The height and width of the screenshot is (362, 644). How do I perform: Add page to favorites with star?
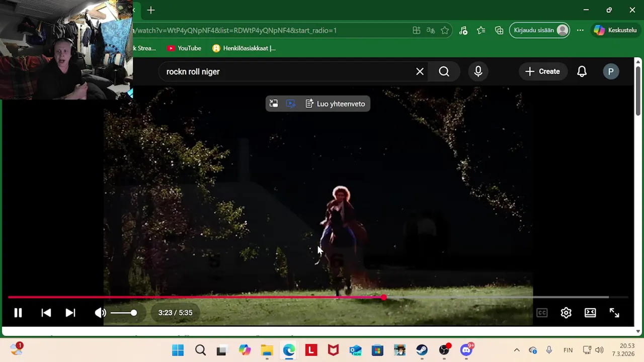pyautogui.click(x=445, y=30)
